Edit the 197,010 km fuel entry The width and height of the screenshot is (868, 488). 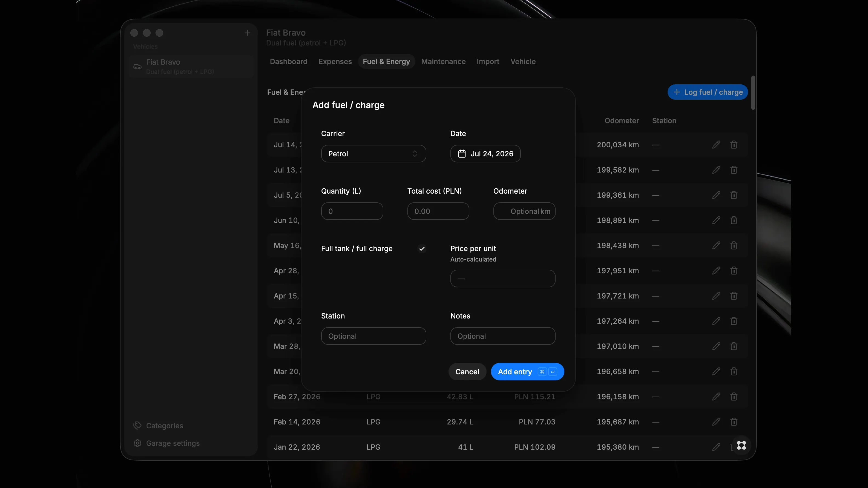[716, 346]
